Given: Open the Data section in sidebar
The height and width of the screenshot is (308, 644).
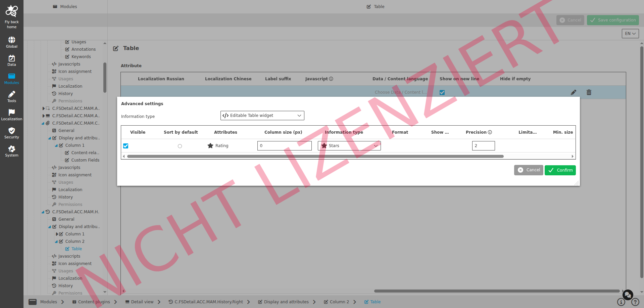Looking at the screenshot, I should point(12,60).
